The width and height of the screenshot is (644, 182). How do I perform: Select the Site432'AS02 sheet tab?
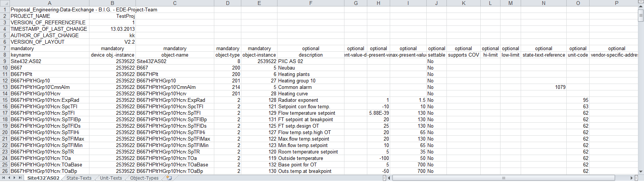tap(43, 178)
